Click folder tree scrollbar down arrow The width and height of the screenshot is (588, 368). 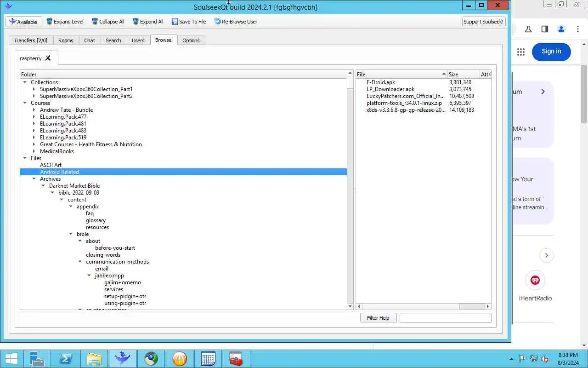(x=350, y=306)
